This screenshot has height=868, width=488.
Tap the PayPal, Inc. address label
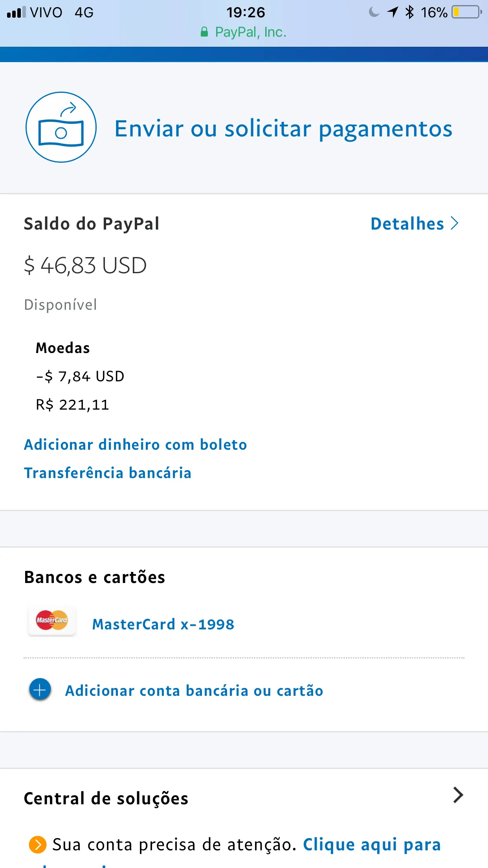tap(251, 32)
